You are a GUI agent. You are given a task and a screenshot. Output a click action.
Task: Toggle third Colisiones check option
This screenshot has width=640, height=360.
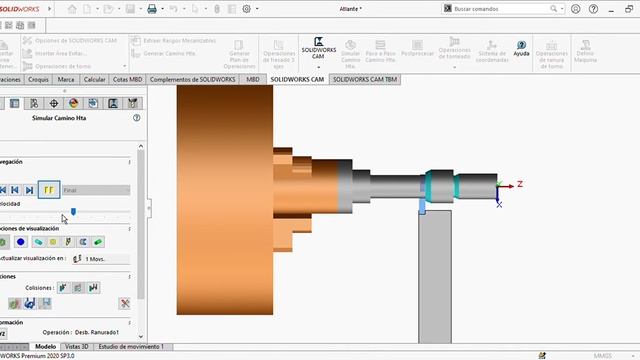(x=93, y=288)
